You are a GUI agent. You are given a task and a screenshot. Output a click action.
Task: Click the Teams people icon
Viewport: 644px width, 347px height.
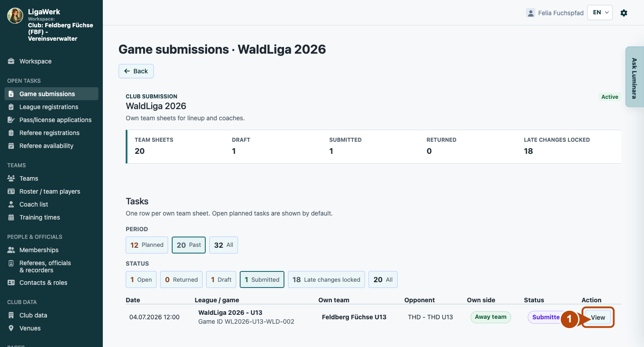11,178
